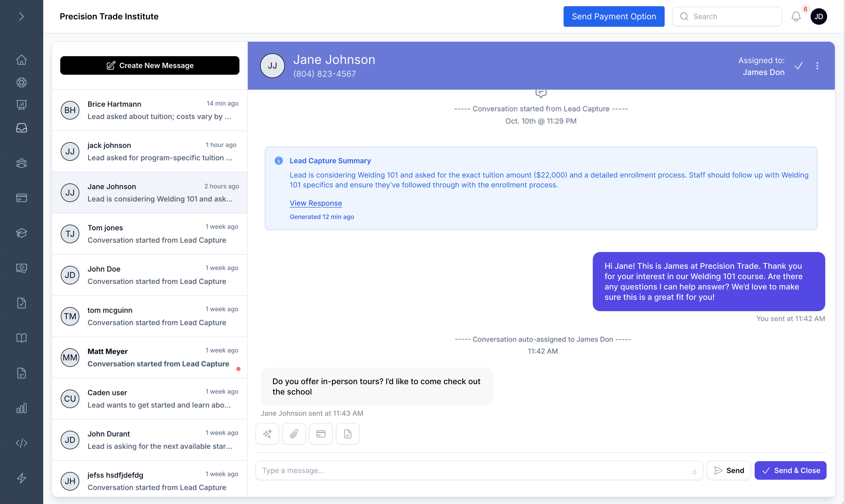Click the View Response link
Screen dimensions: 845x504
pyautogui.click(x=315, y=203)
